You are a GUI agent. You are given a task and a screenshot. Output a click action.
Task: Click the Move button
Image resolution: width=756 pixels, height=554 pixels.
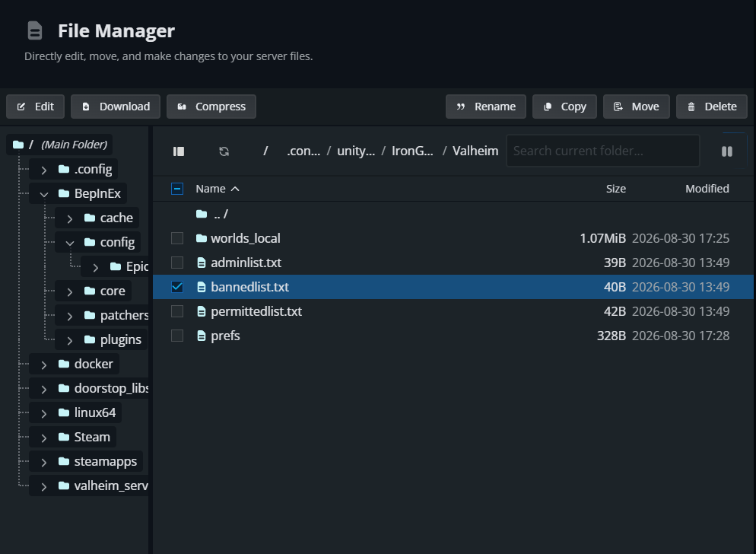coord(637,107)
